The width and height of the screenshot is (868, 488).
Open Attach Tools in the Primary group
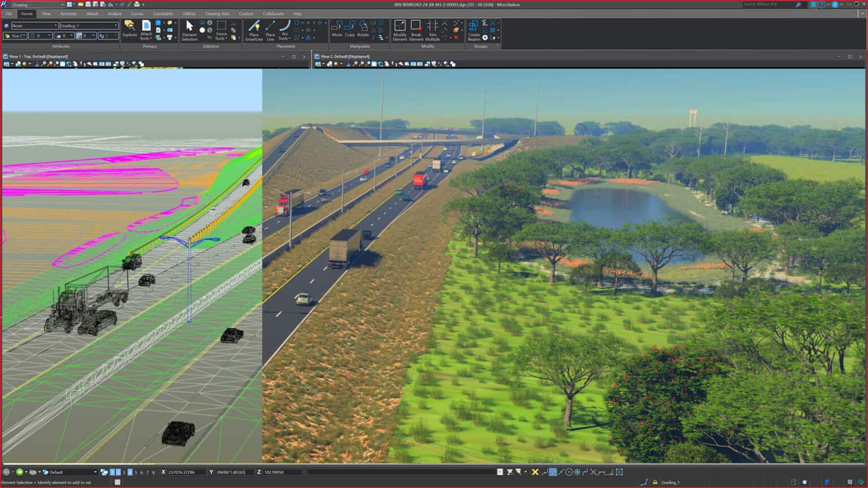[146, 29]
